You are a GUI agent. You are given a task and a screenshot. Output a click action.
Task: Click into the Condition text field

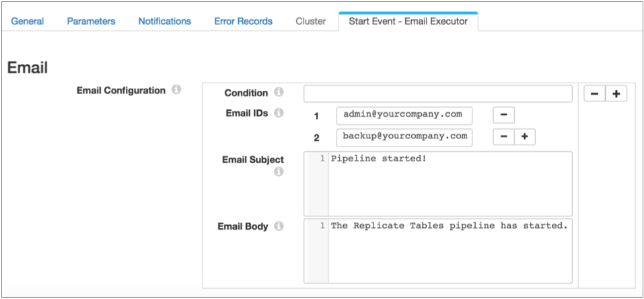click(x=437, y=93)
